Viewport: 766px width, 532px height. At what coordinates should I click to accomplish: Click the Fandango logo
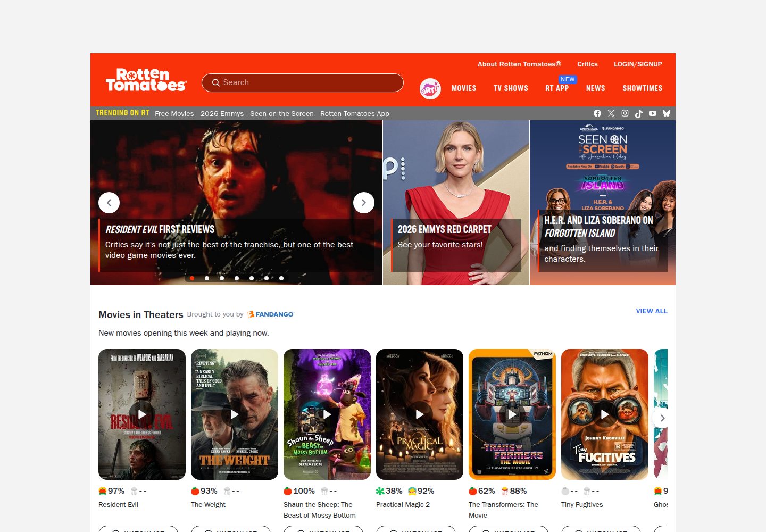coord(270,314)
